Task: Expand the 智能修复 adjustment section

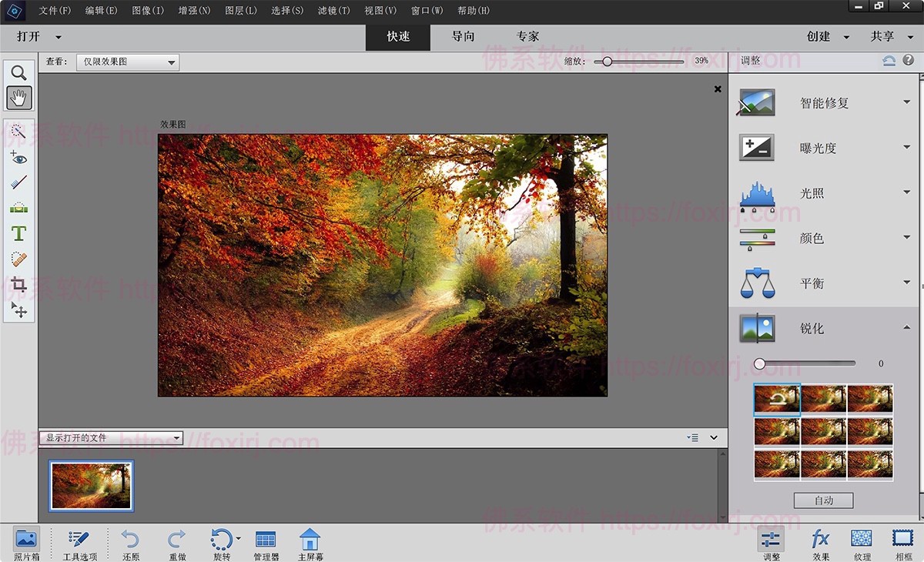Action: pyautogui.click(x=906, y=102)
